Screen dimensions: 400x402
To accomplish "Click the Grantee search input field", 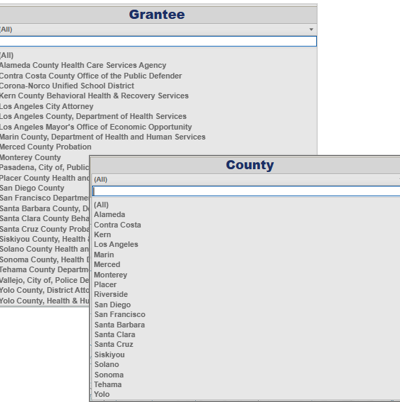I will (x=158, y=41).
